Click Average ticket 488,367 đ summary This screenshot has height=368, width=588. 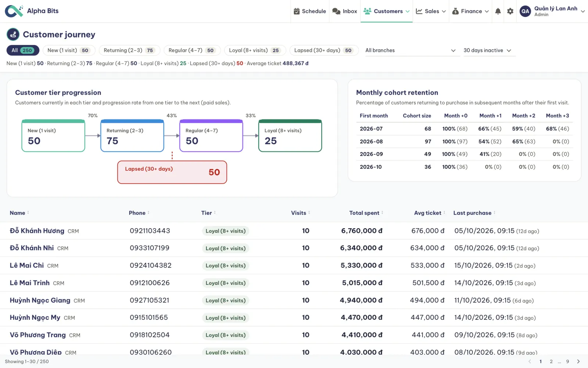pyautogui.click(x=277, y=63)
